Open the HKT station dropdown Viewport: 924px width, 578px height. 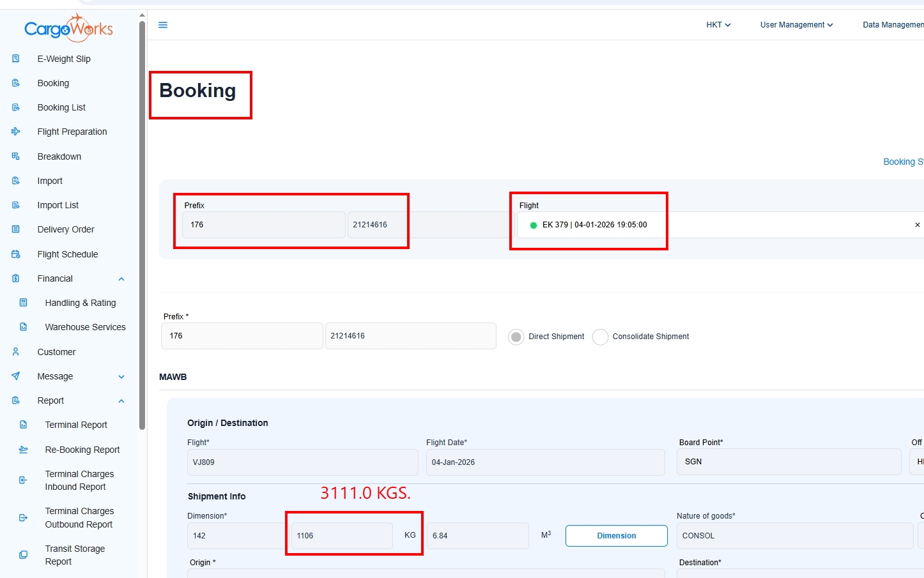click(x=718, y=25)
